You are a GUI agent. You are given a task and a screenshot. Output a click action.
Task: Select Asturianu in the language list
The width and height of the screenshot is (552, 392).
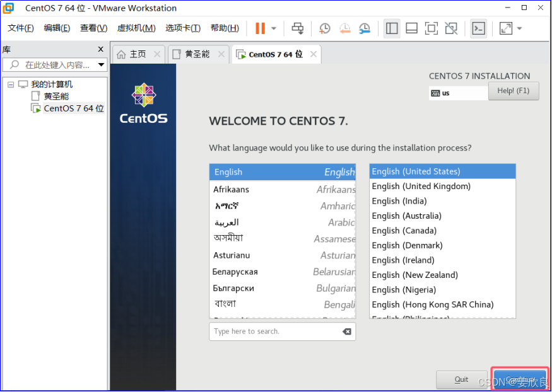point(283,255)
